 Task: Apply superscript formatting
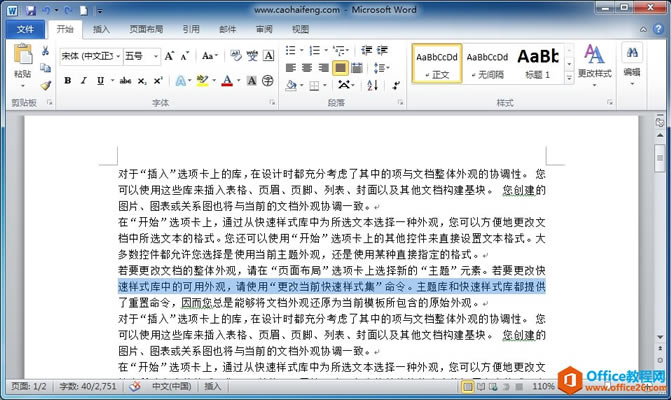[x=158, y=80]
